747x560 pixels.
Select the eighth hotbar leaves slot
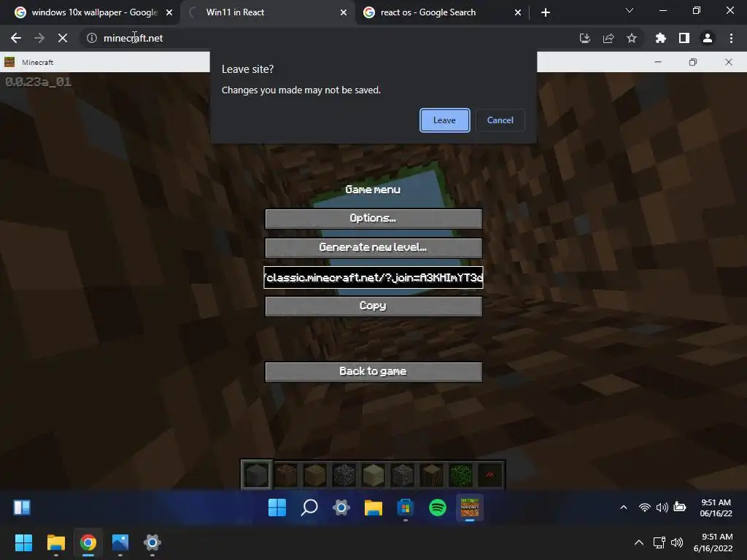(x=461, y=475)
